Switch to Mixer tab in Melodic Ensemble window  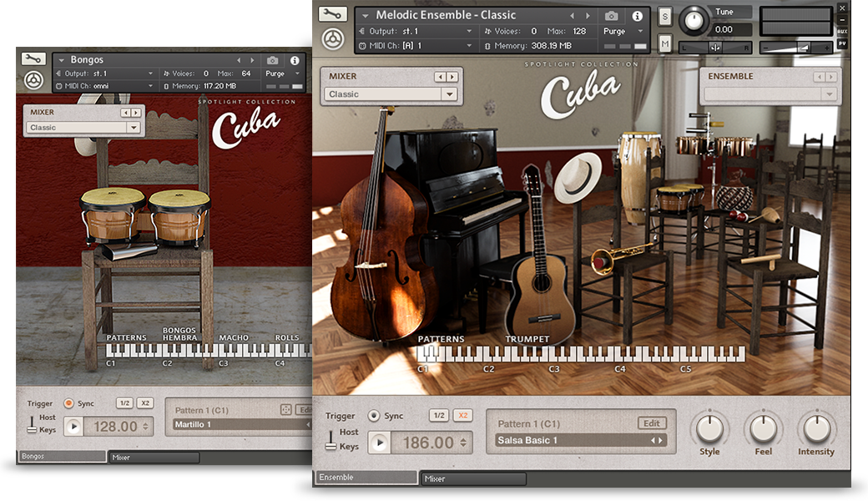(473, 478)
